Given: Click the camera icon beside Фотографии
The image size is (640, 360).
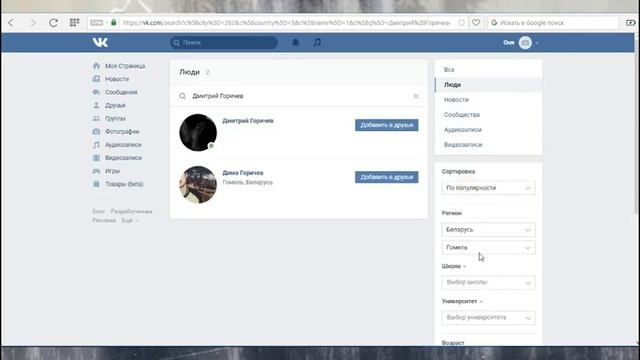Looking at the screenshot, I should (96, 131).
